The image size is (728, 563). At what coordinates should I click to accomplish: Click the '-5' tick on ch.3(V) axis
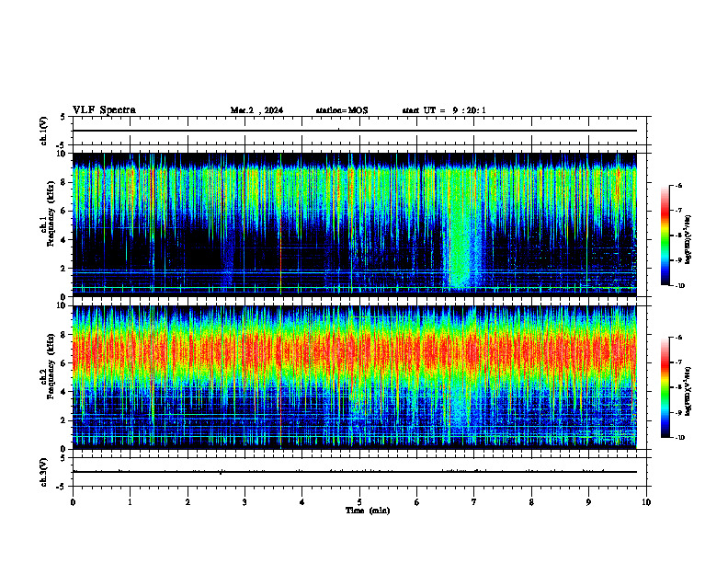point(61,487)
